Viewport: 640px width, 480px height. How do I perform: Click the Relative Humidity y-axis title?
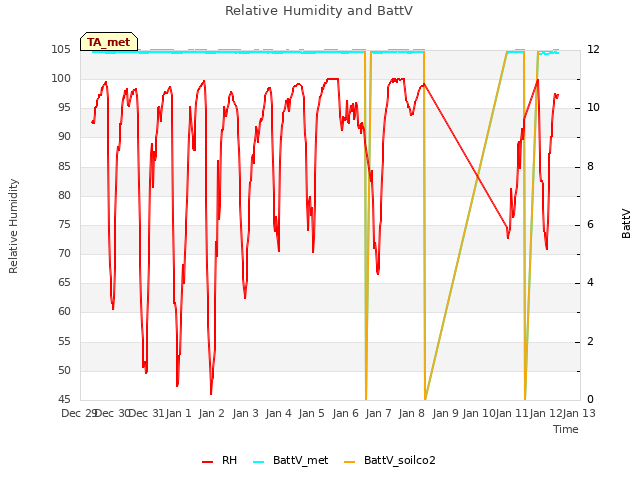13,226
